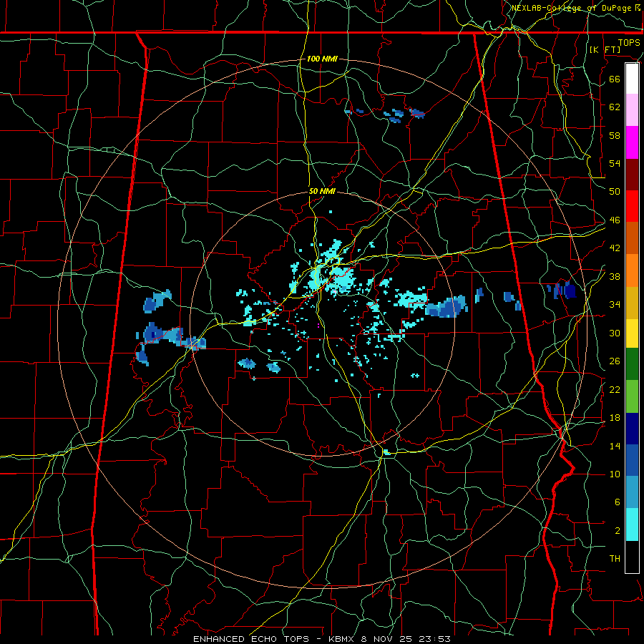Viewport: 644px width, 644px height.
Task: Click the '100 NMI' range ring label
Action: point(322,59)
